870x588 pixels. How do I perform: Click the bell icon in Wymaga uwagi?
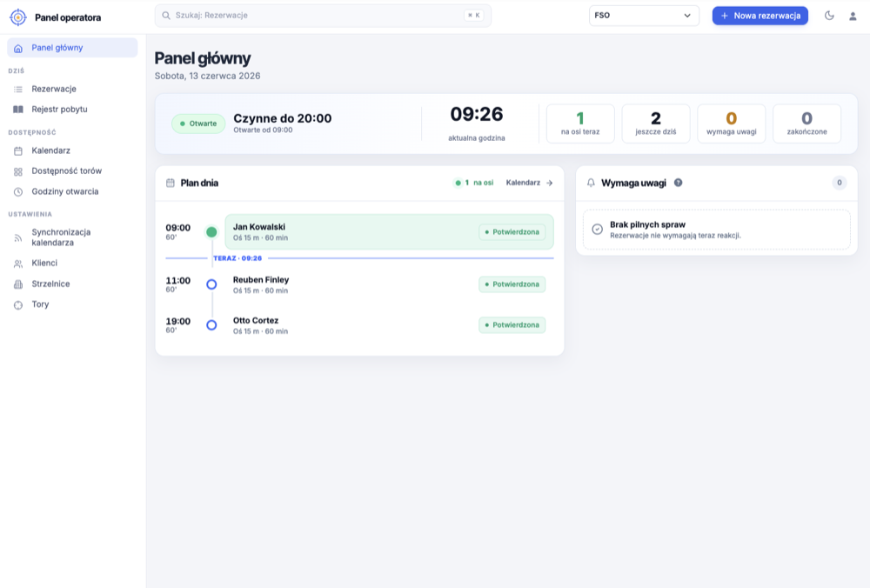point(591,183)
